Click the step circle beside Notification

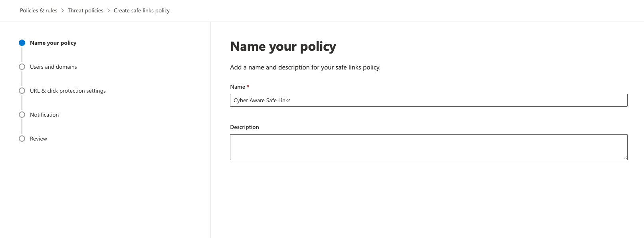pyautogui.click(x=22, y=115)
